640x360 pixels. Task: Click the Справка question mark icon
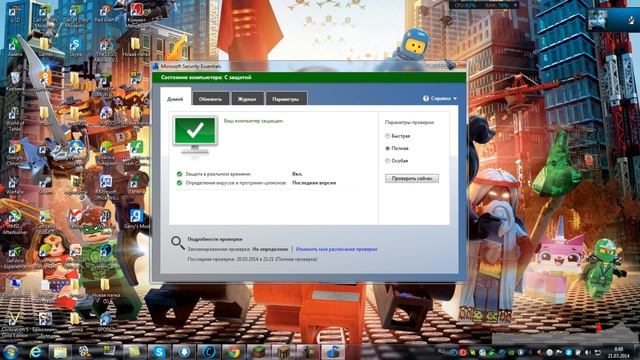[x=426, y=98]
